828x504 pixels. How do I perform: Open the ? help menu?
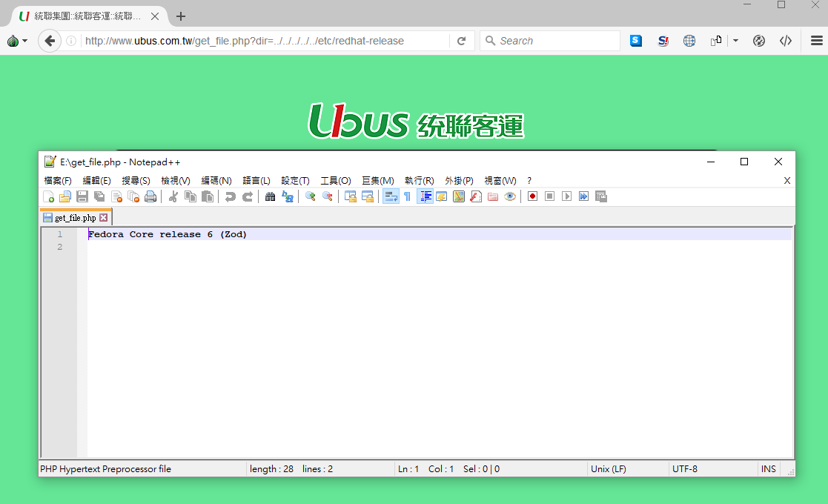point(529,181)
